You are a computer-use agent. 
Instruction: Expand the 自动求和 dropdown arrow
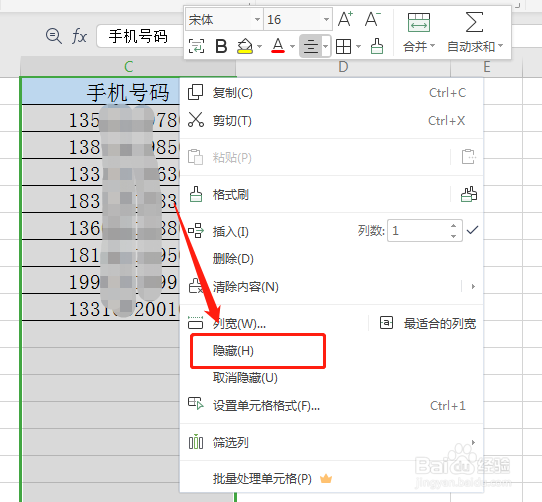(x=501, y=46)
